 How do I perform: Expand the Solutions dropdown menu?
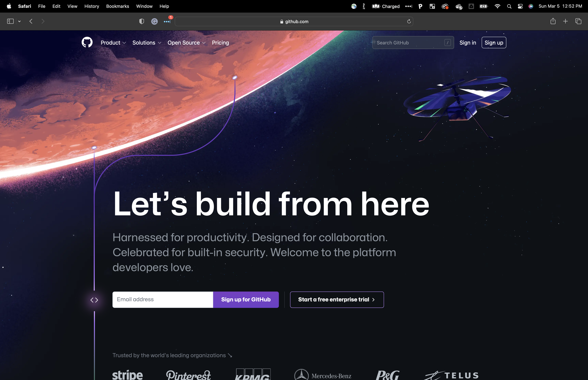[x=147, y=43]
